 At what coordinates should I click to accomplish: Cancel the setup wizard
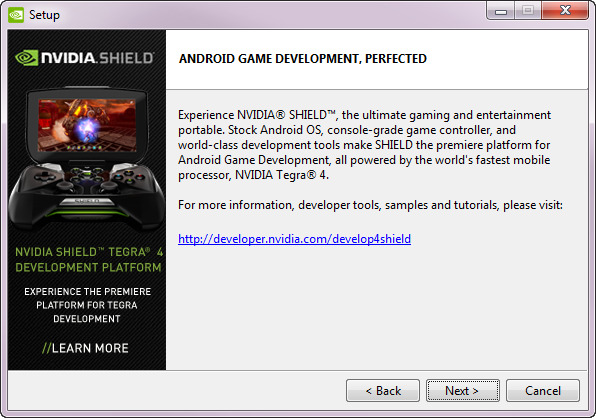tap(543, 390)
